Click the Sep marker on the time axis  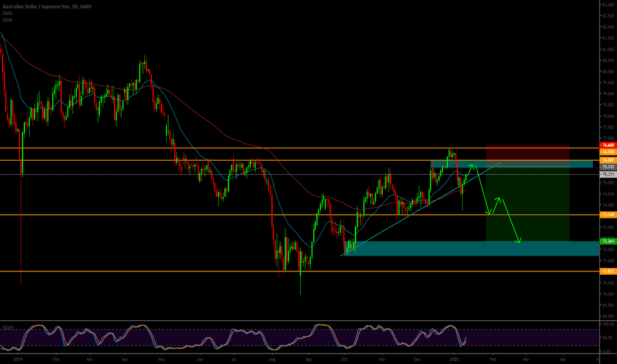coord(308,357)
